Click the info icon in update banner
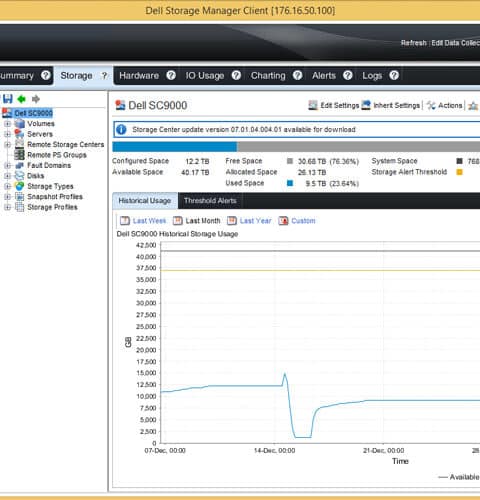Image resolution: width=480 pixels, height=500 pixels. (121, 129)
